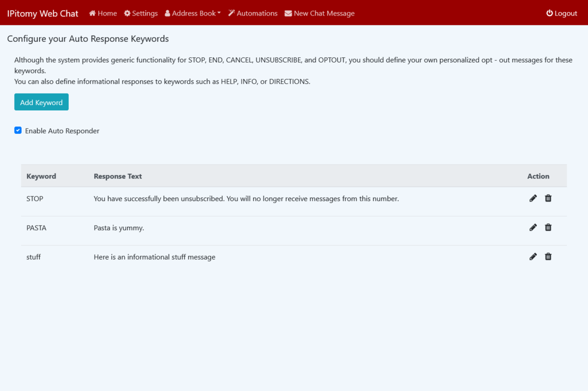Remove the stuff keyword with trash icon
The width and height of the screenshot is (588, 391).
[x=548, y=257]
